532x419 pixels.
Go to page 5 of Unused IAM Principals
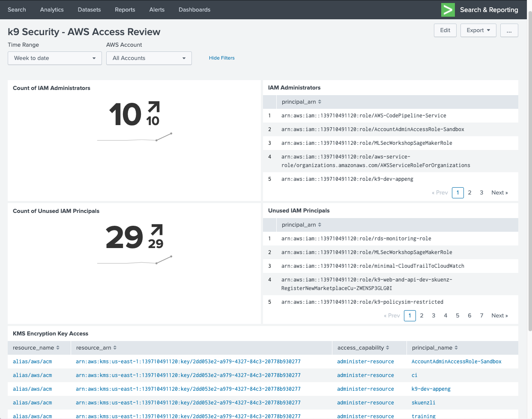tap(458, 316)
